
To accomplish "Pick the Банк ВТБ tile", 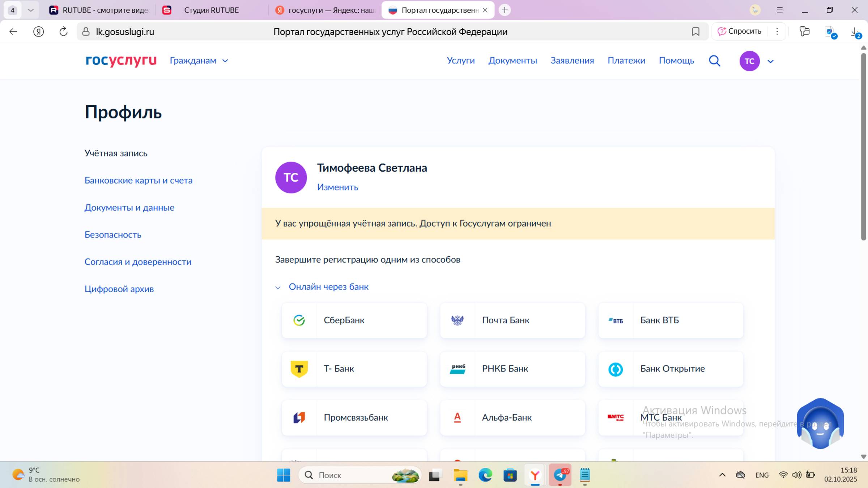I will tap(671, 320).
